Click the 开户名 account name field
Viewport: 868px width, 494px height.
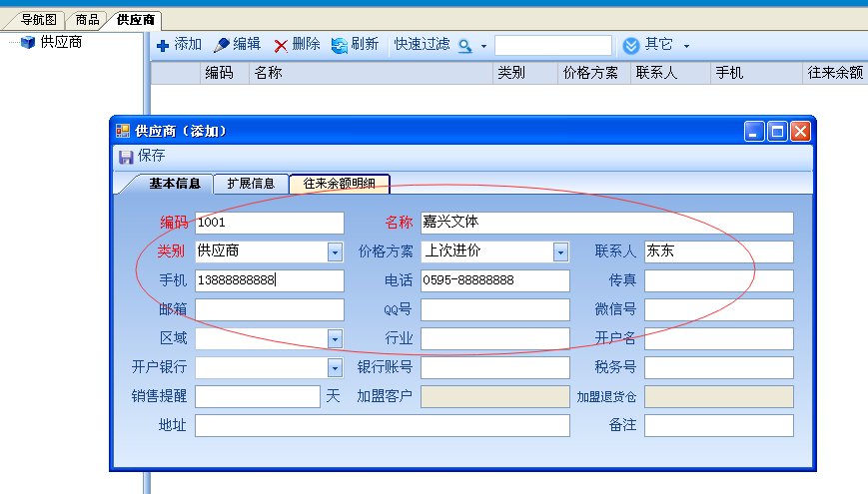719,338
